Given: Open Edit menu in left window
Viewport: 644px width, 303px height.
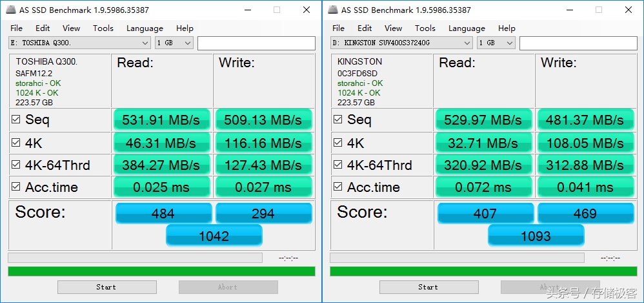Looking at the screenshot, I should pos(43,28).
